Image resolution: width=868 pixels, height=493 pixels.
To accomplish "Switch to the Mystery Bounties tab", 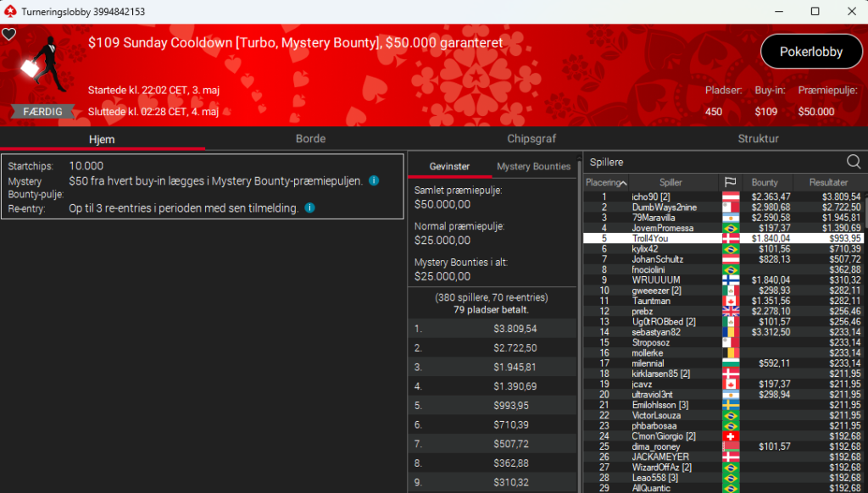I will click(534, 166).
